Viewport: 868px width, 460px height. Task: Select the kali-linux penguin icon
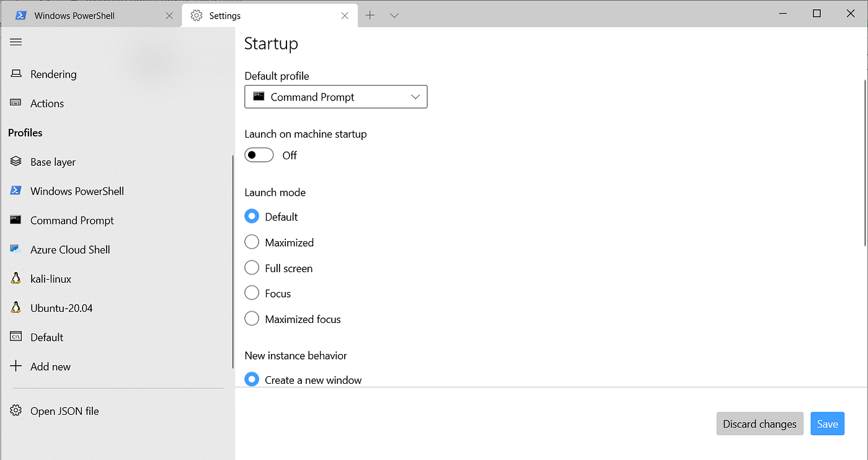[x=15, y=278]
